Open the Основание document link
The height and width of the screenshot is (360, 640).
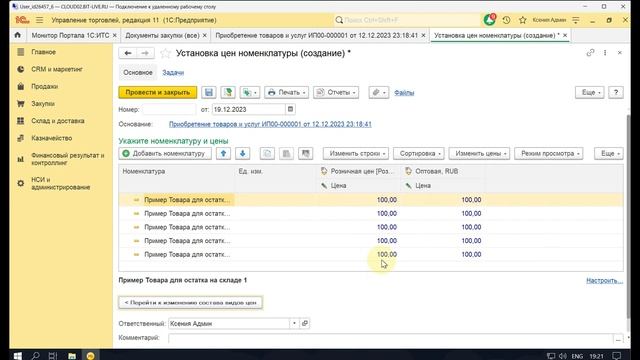(270, 124)
